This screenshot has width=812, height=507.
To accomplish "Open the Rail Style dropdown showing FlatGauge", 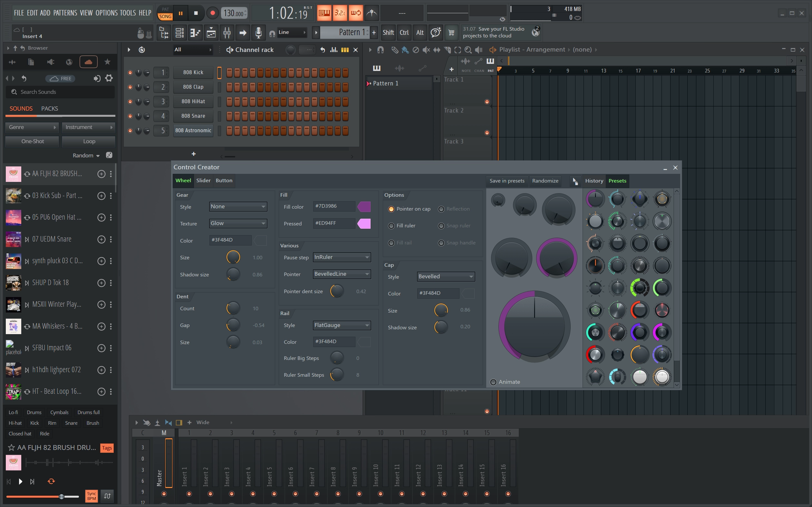I will 342,325.
